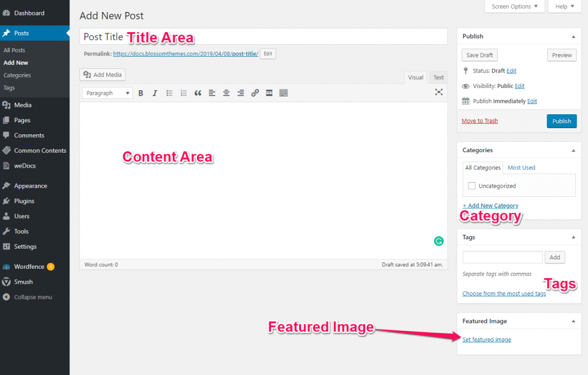
Task: Insert a bulleted list
Action: pos(169,92)
